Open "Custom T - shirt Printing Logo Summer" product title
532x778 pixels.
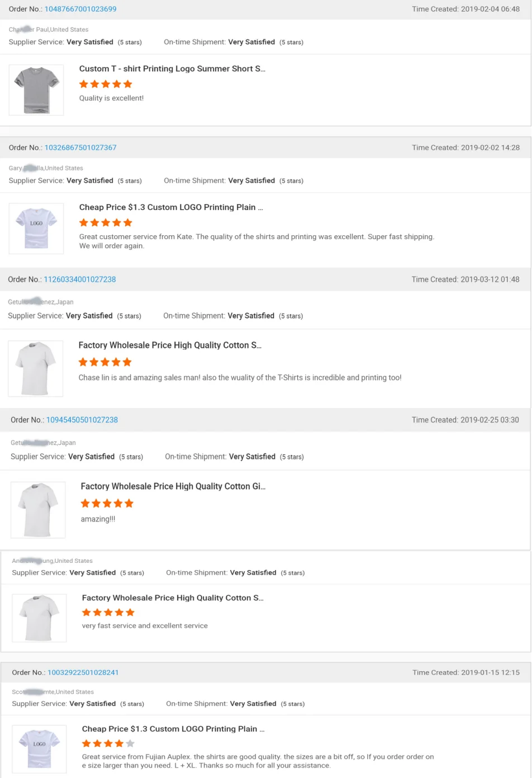[172, 69]
